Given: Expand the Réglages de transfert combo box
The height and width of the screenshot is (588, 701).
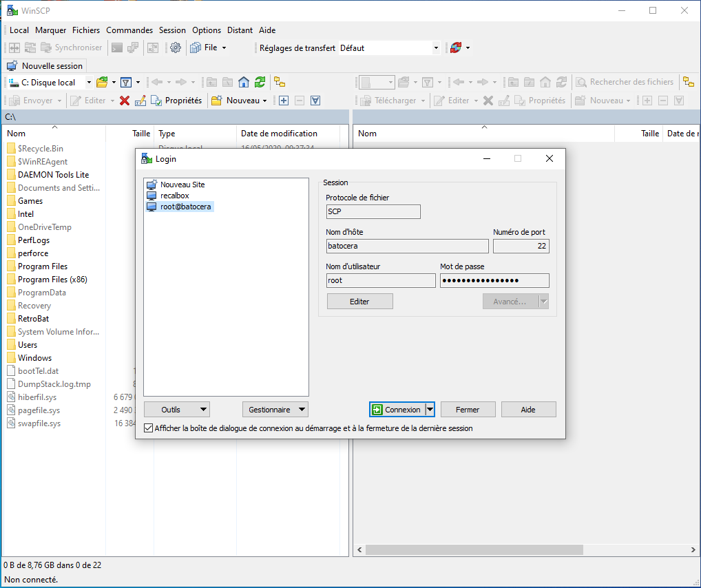Looking at the screenshot, I should pyautogui.click(x=436, y=48).
